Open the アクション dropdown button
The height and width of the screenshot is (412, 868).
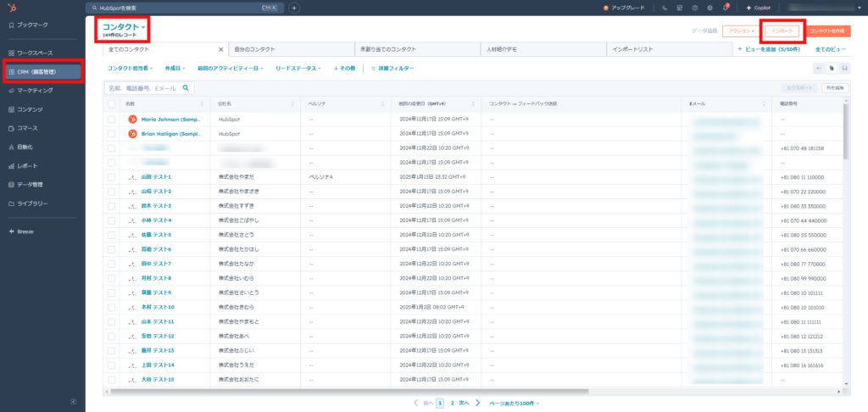point(740,31)
